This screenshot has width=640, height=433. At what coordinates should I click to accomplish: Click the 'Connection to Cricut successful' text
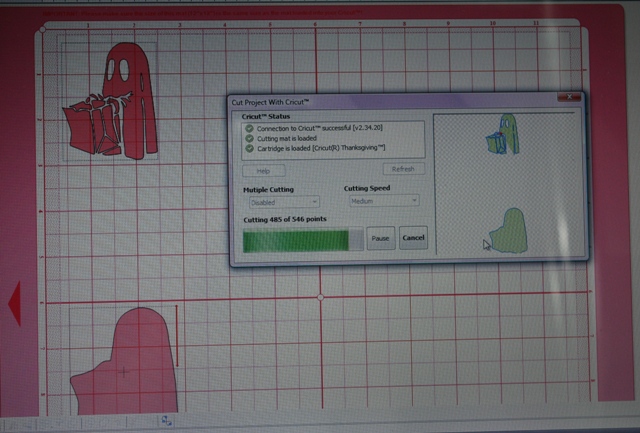(x=320, y=128)
